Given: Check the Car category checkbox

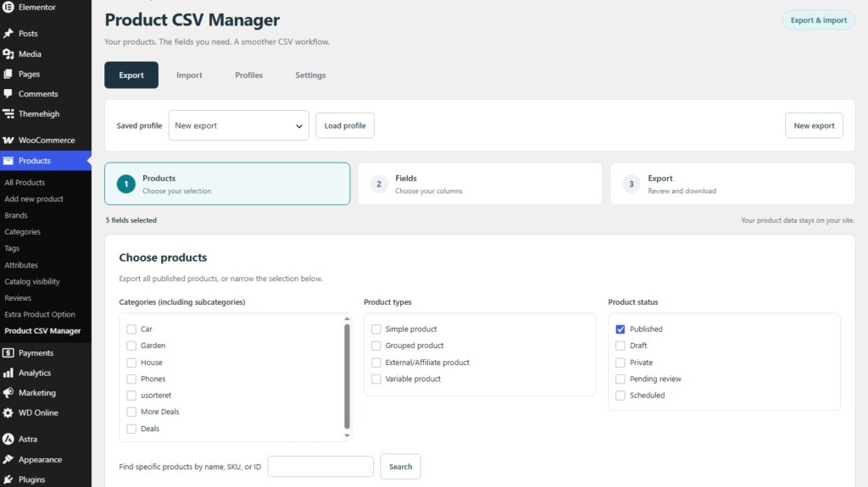Looking at the screenshot, I should point(131,329).
